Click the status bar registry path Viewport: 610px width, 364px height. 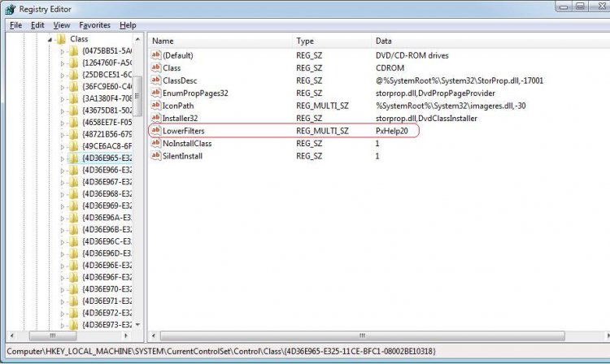(221, 352)
